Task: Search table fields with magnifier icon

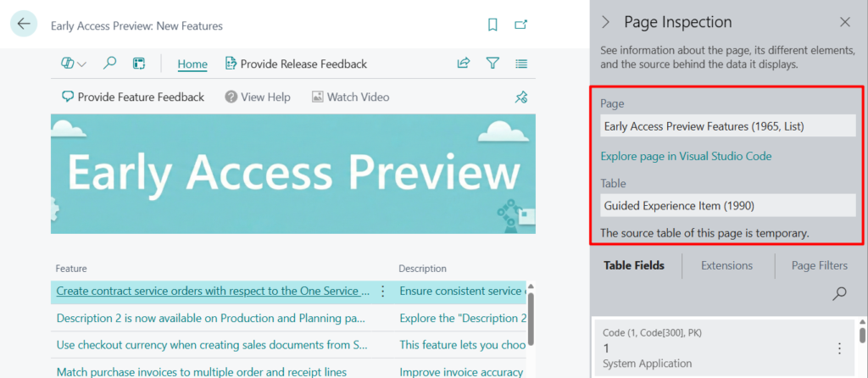Action: coord(839,293)
